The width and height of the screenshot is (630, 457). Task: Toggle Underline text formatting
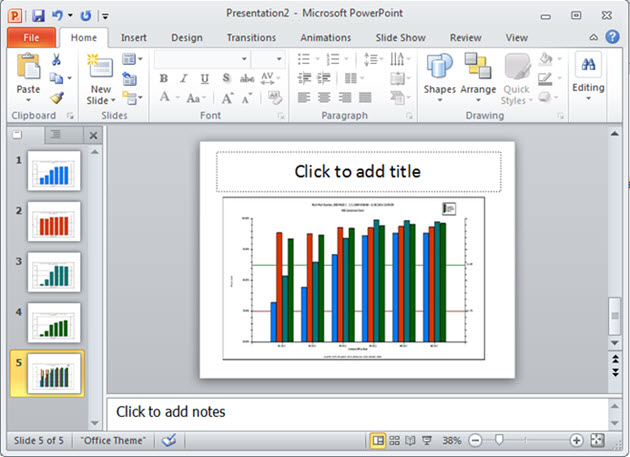(203, 79)
